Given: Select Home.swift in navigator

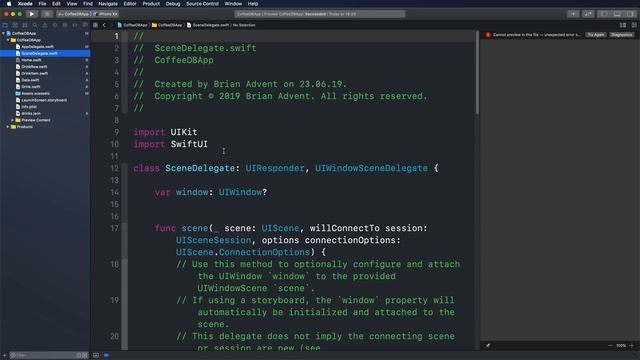Looking at the screenshot, I should (x=31, y=60).
